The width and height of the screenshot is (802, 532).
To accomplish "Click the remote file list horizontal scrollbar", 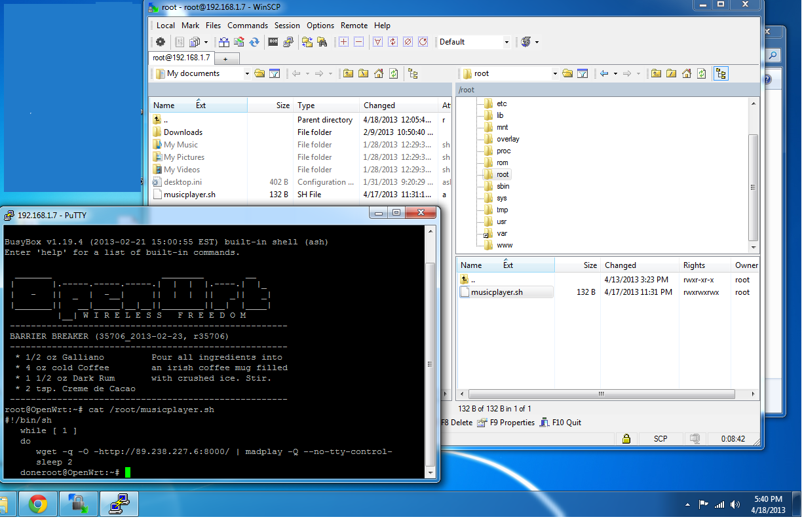I will pos(601,394).
